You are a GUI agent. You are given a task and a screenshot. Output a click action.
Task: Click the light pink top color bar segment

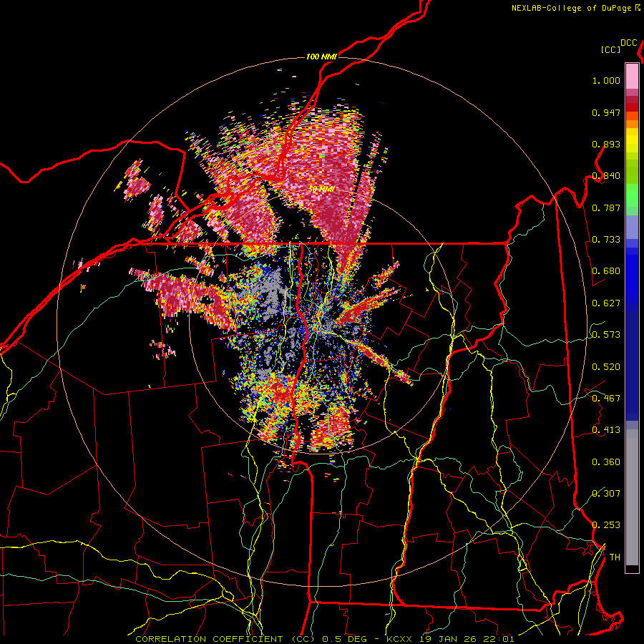coord(632,76)
